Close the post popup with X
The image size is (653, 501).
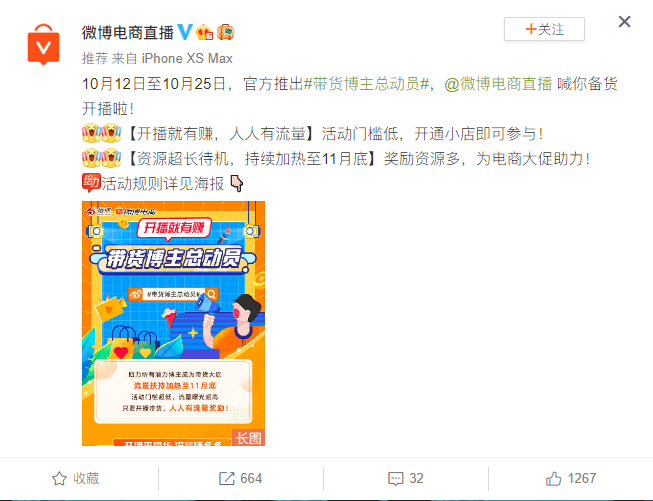click(x=624, y=22)
